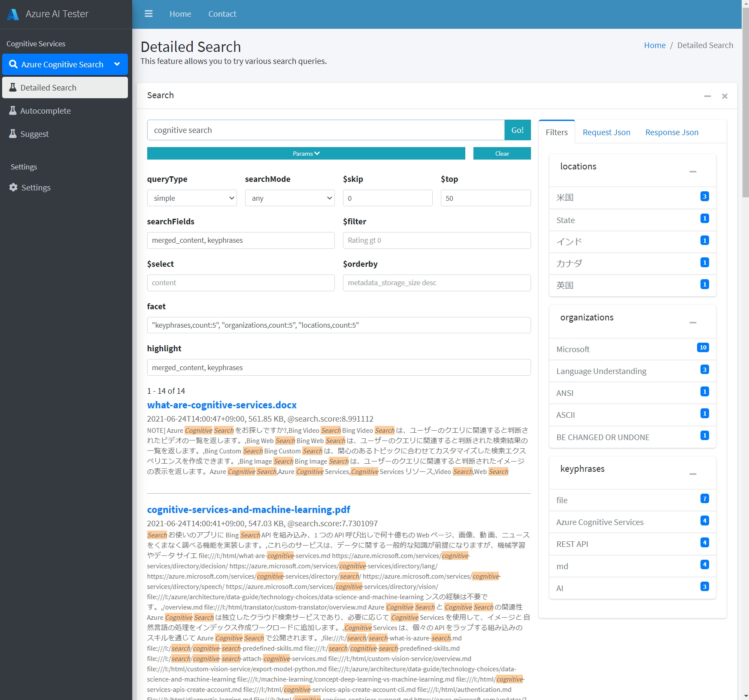
Task: Filter by organization Language Understanding
Action: coord(633,371)
